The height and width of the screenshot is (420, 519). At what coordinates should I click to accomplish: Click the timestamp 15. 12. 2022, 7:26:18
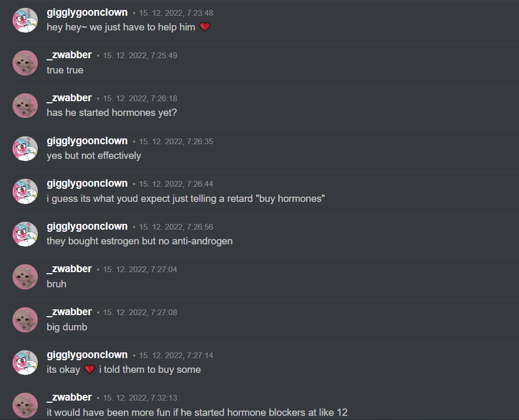(x=140, y=99)
